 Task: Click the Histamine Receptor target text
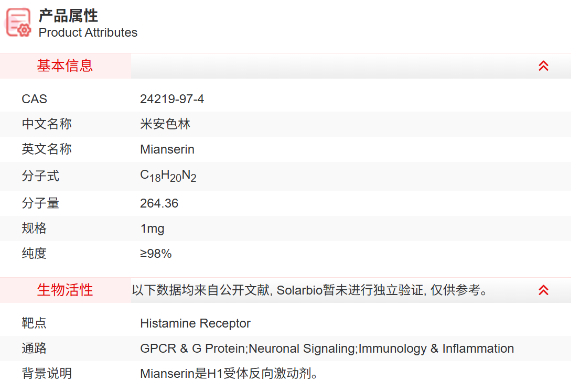195,323
